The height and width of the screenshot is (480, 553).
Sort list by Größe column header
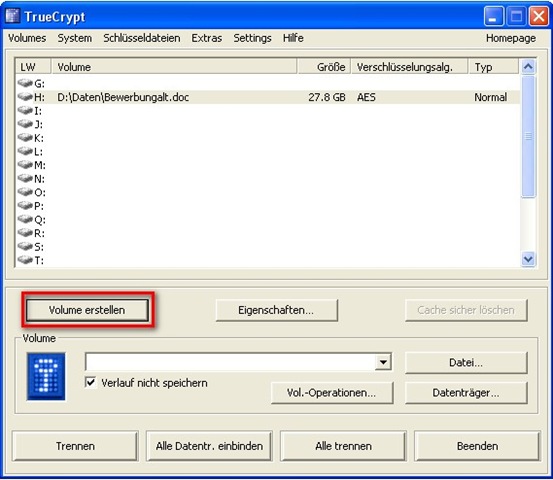324,67
